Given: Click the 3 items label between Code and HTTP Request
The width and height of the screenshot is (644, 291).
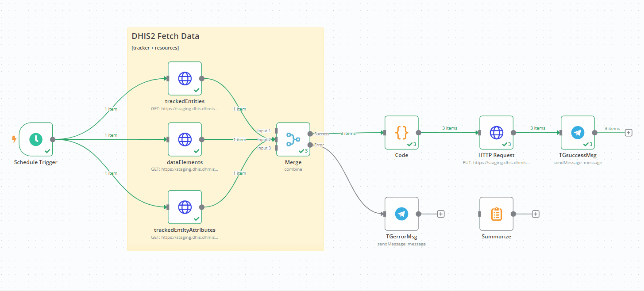Looking at the screenshot, I should (450, 128).
